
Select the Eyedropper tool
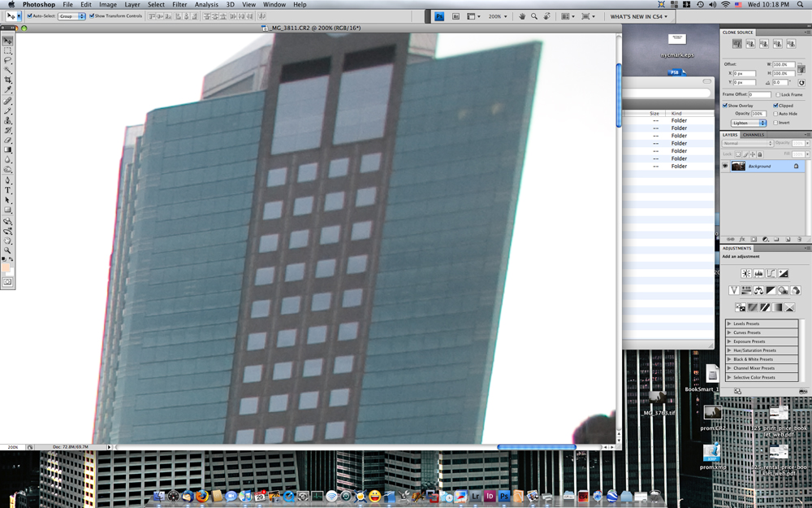click(x=8, y=89)
